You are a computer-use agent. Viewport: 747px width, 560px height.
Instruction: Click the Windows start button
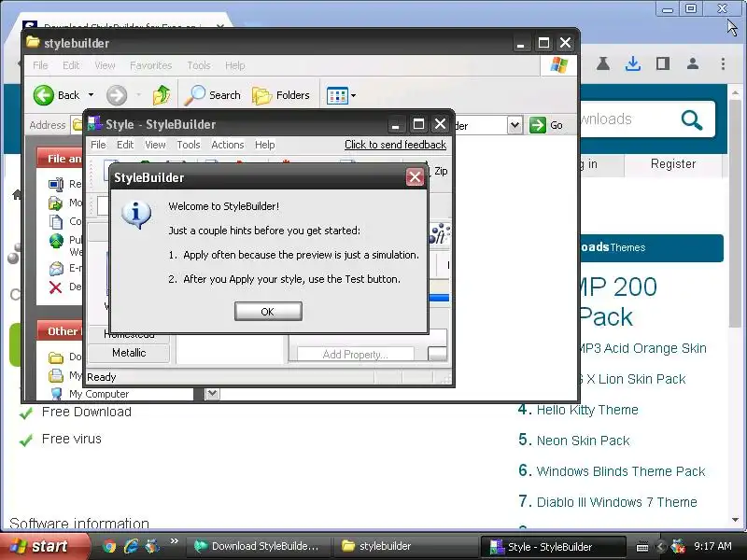43,546
